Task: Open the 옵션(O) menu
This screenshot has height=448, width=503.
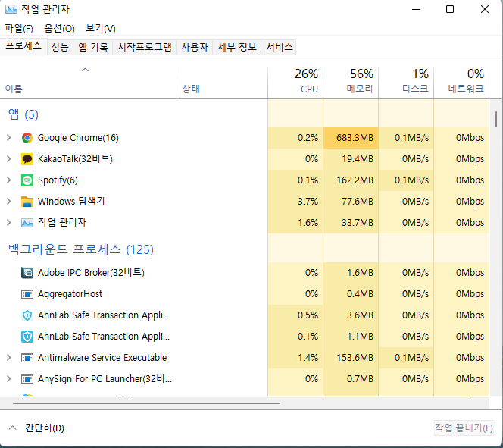Action: click(x=59, y=29)
